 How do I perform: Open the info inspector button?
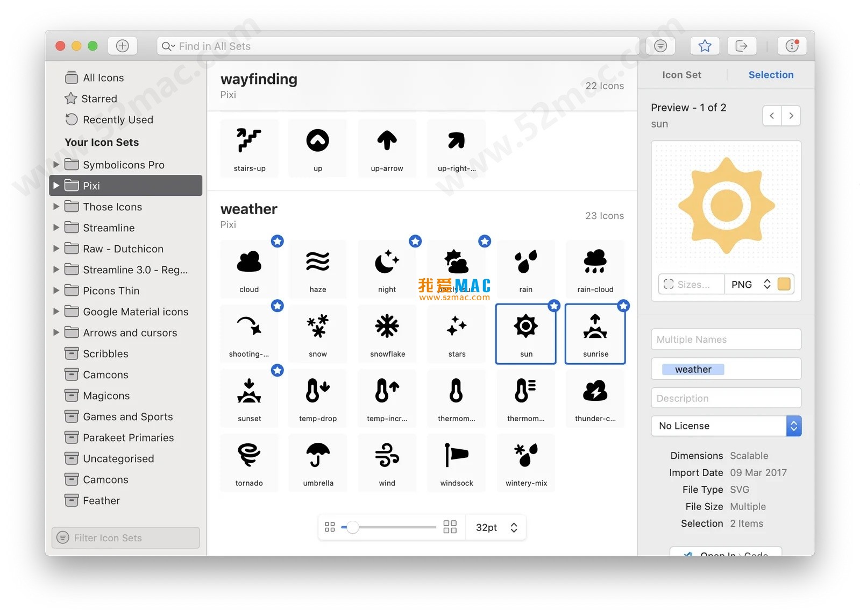792,46
